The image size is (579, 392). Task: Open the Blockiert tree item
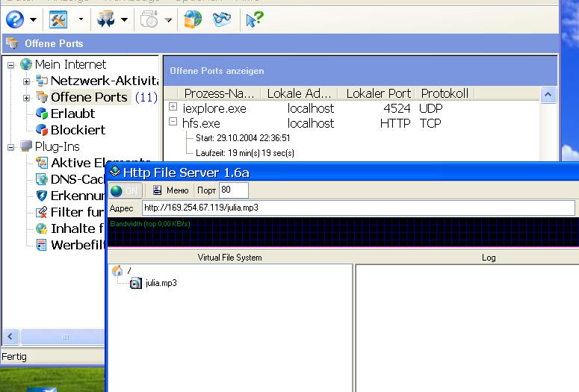(78, 130)
